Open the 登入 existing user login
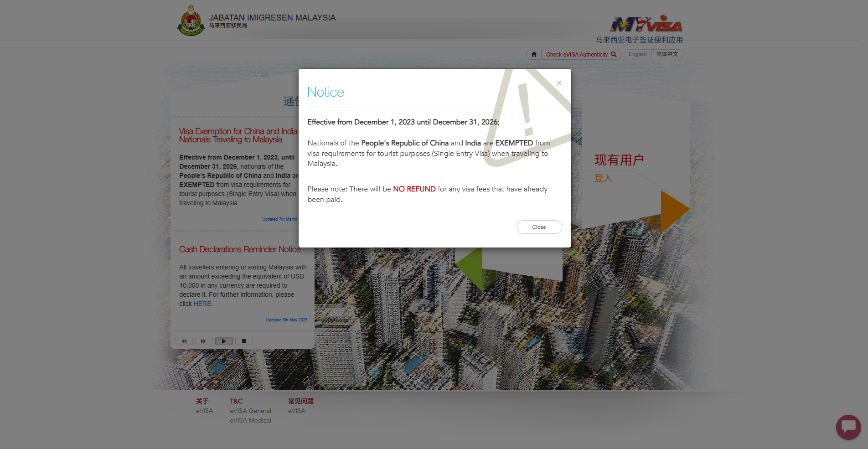This screenshot has height=449, width=868. (x=604, y=178)
